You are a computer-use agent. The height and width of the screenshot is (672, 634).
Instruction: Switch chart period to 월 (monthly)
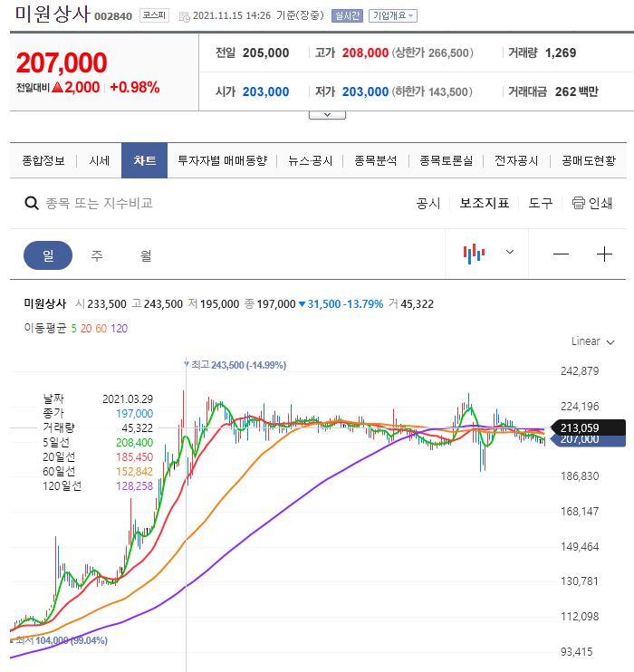146,255
